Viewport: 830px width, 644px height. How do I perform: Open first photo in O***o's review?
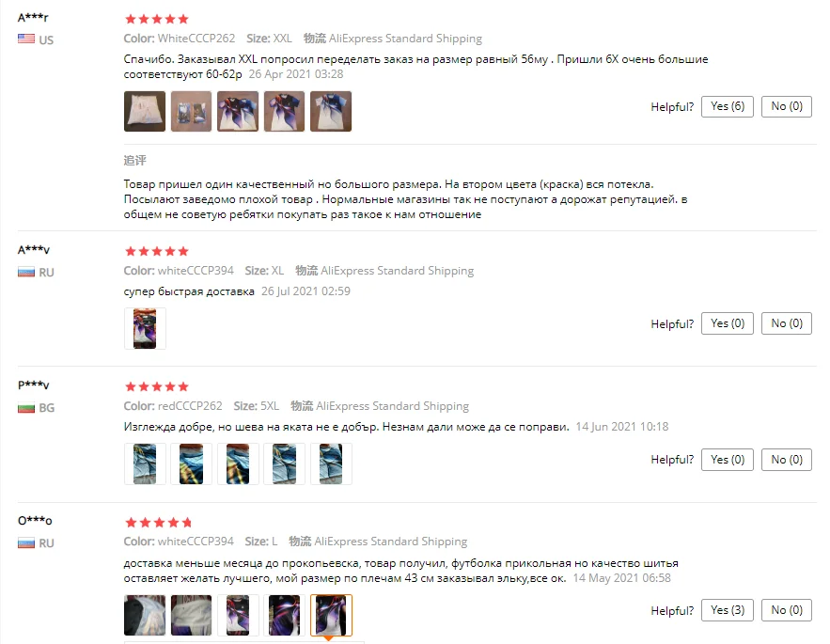tap(145, 615)
